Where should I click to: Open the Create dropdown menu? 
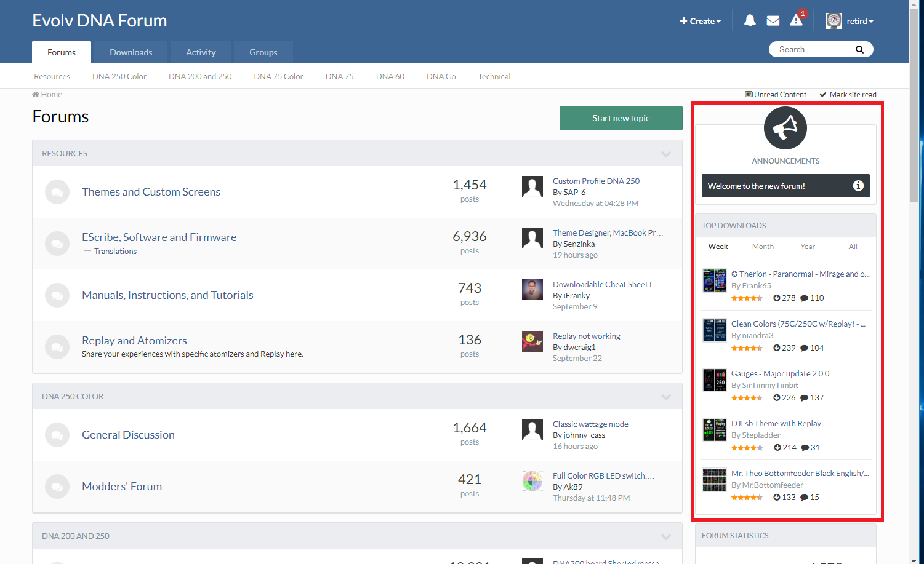click(700, 21)
